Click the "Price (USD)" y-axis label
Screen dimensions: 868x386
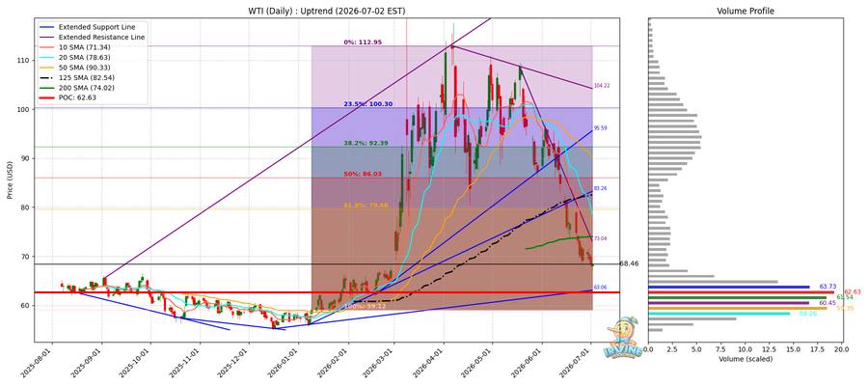(8, 180)
